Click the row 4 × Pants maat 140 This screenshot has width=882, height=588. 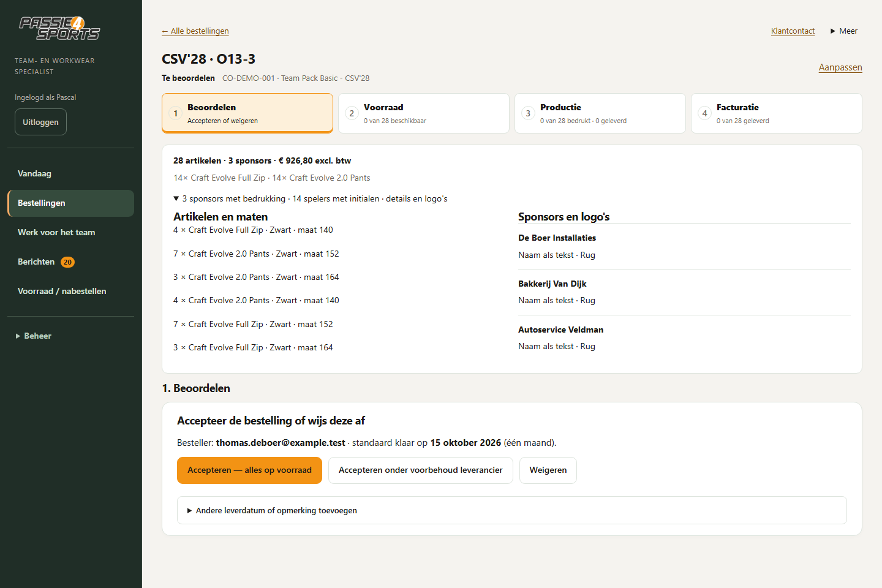tap(256, 301)
